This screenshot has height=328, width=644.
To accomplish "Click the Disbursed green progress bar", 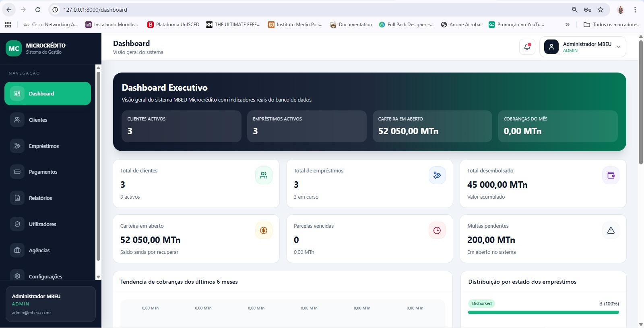I will pos(543,312).
